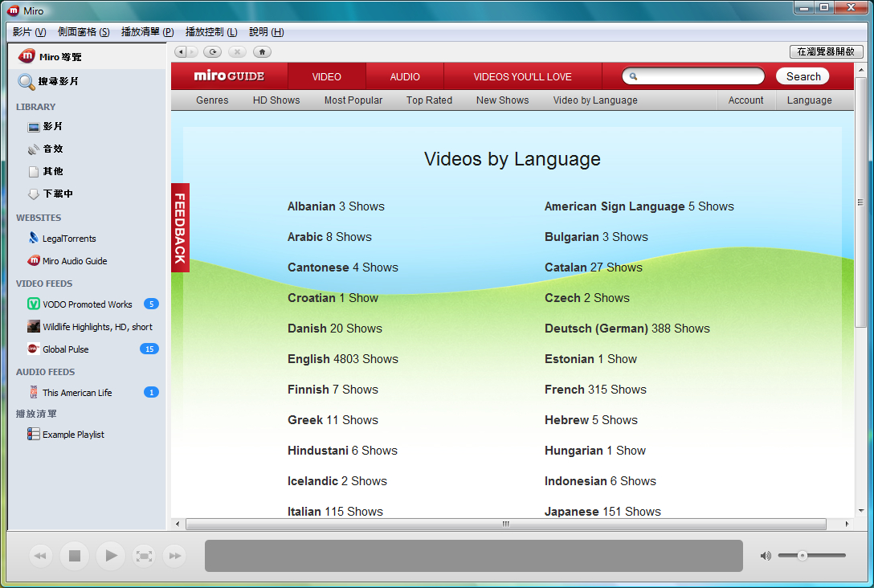This screenshot has width=874, height=588.
Task: Focus the guide search input field
Action: tap(693, 76)
